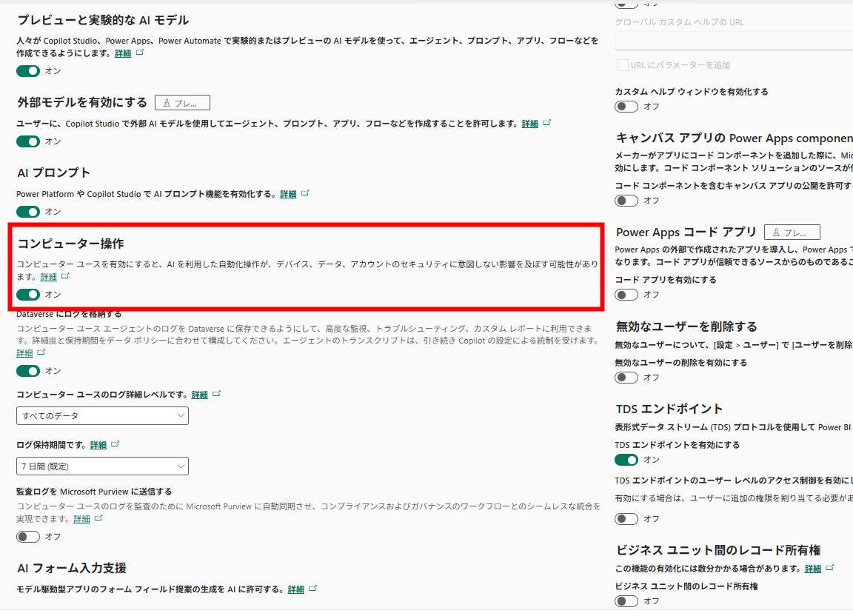Open external link icon beside 外部モデル 詳細
This screenshot has width=853, height=616.
point(546,123)
